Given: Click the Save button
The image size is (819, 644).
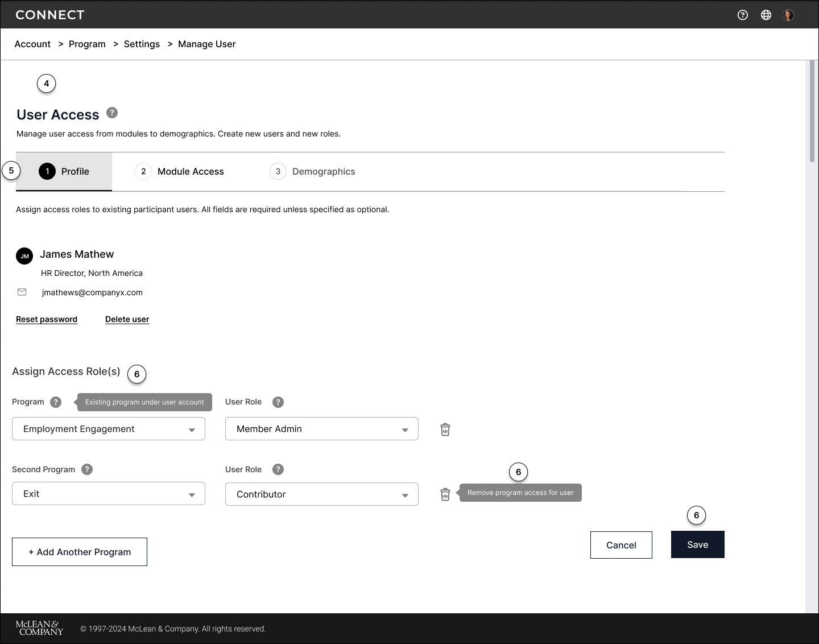Looking at the screenshot, I should [x=698, y=544].
